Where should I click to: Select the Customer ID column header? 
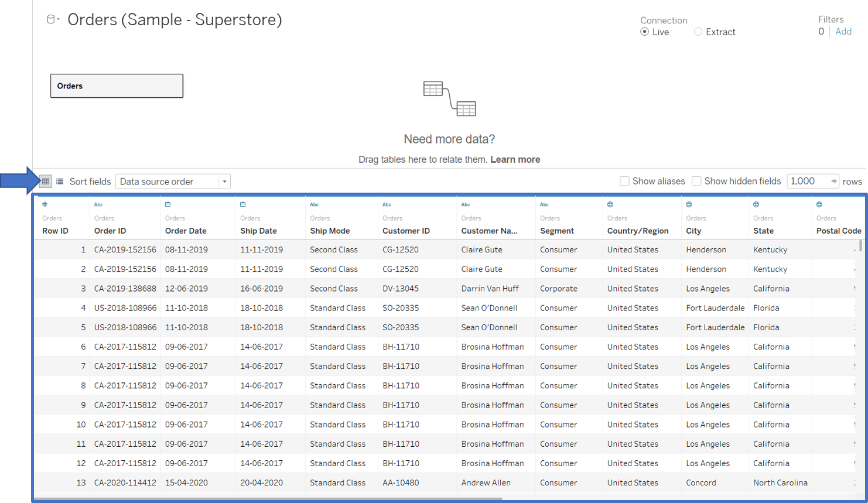406,231
